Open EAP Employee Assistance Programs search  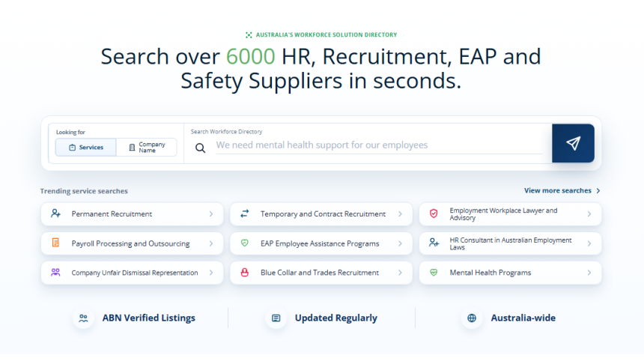[321, 243]
